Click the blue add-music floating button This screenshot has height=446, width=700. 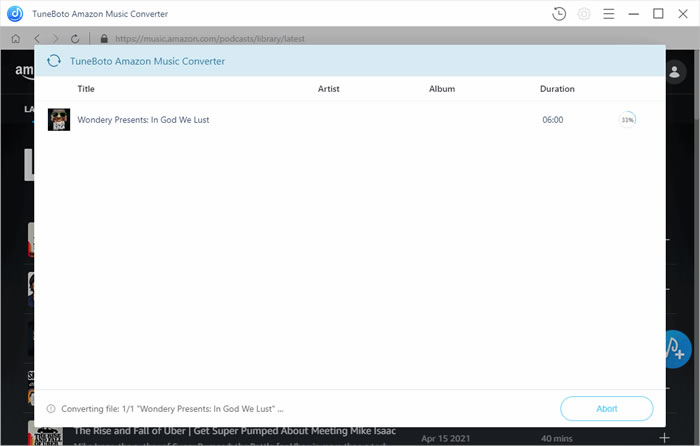(679, 349)
